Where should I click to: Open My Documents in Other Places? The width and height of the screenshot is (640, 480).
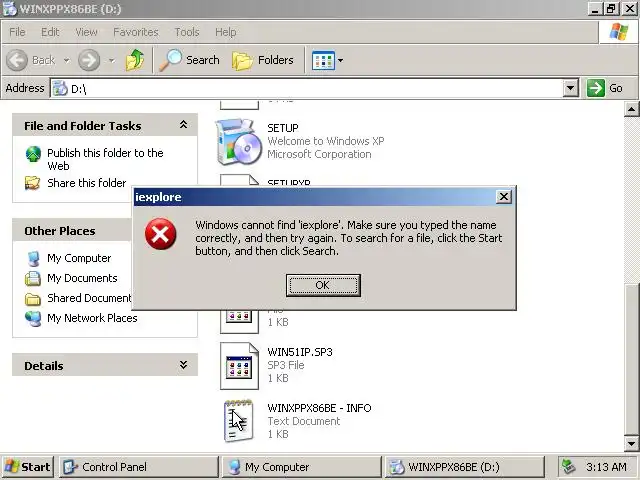(x=82, y=278)
